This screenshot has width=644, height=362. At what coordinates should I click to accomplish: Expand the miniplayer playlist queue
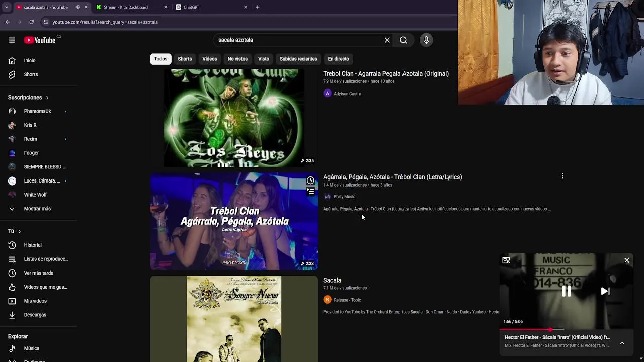coord(622,343)
